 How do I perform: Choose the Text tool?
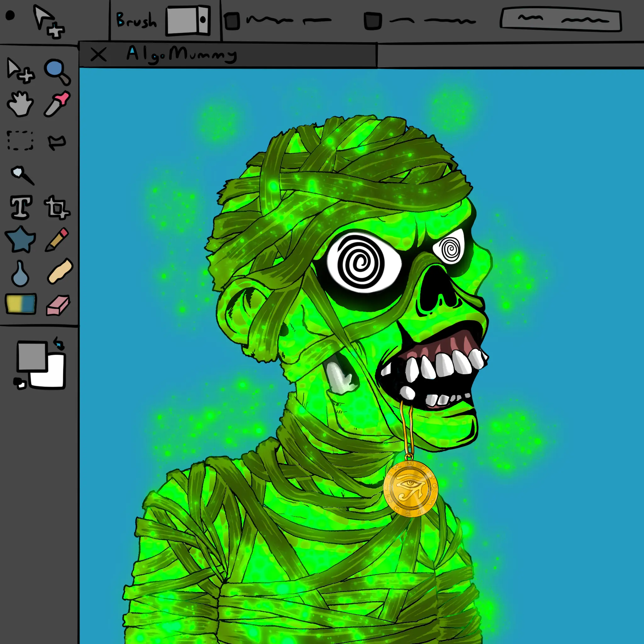click(21, 207)
